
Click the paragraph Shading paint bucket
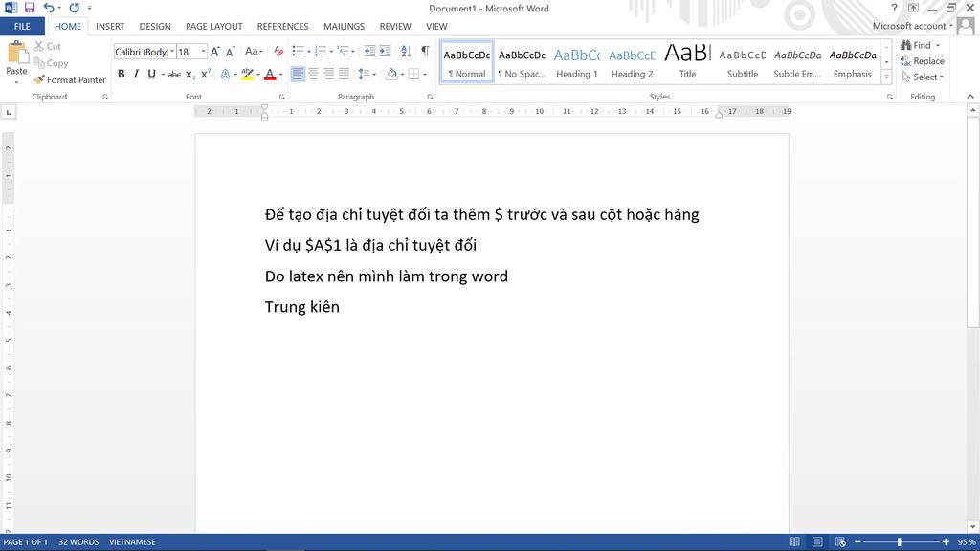tap(391, 74)
